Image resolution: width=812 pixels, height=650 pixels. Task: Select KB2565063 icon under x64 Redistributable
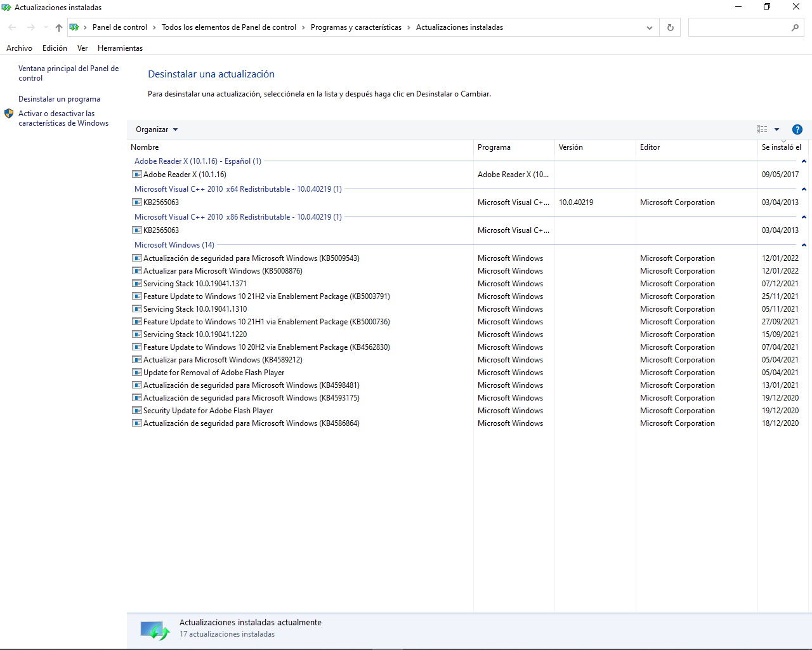(x=136, y=202)
